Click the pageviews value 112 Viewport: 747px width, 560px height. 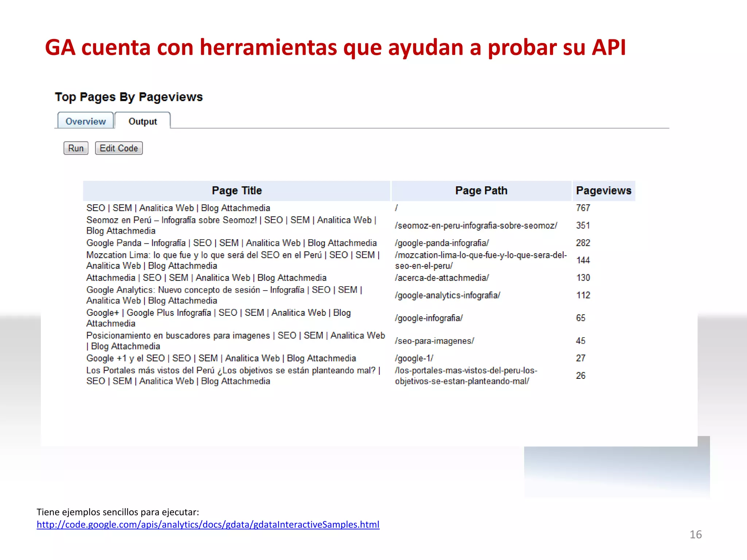583,295
